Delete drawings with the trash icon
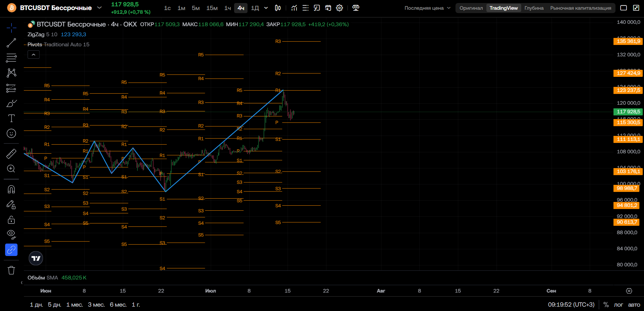Image resolution: width=644 pixels, height=311 pixels. (11, 270)
